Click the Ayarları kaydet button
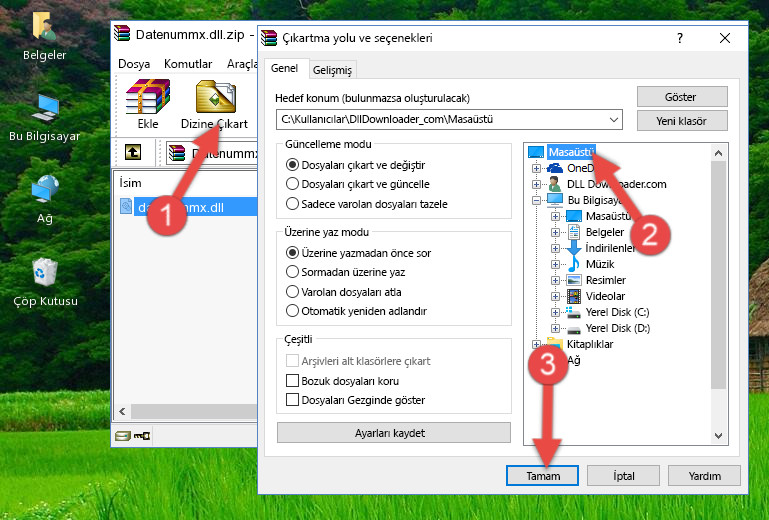The height and width of the screenshot is (520, 769). point(394,433)
